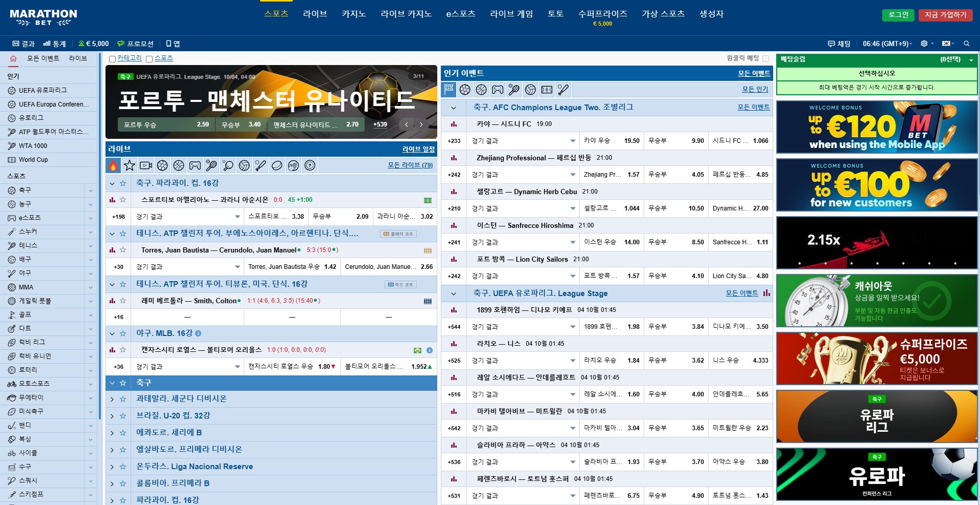Viewport: 980px width, 505px height.
Task: Select 시드니 FC 1.066 odds
Action: coord(740,141)
